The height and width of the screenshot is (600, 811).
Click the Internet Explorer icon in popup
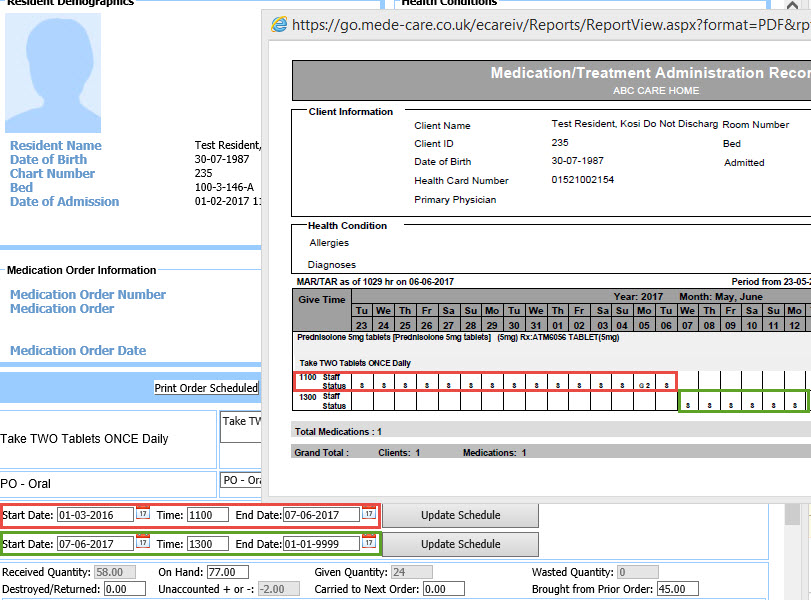tap(280, 23)
